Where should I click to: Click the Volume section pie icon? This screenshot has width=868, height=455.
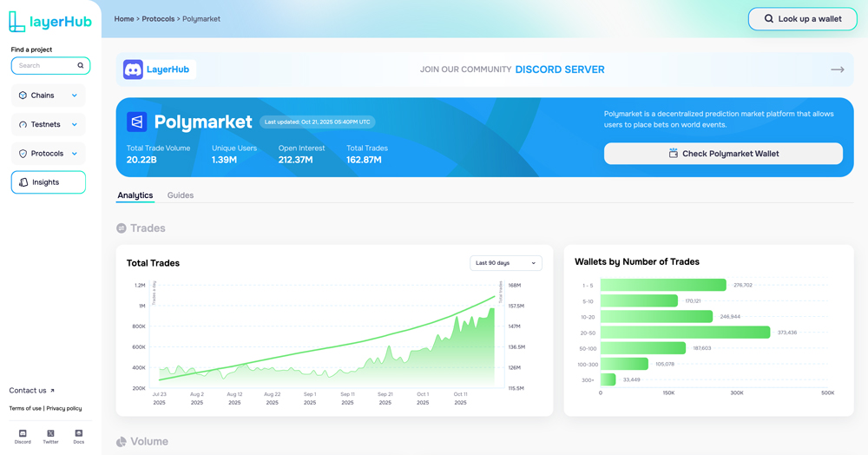tap(122, 442)
